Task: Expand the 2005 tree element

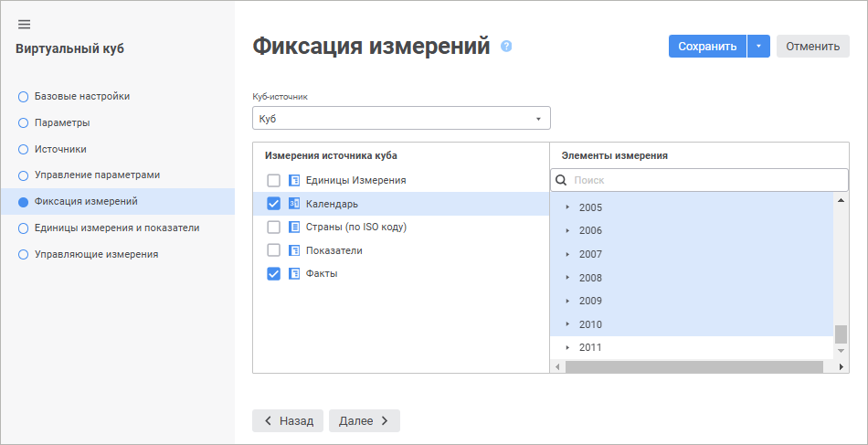Action: coord(567,207)
